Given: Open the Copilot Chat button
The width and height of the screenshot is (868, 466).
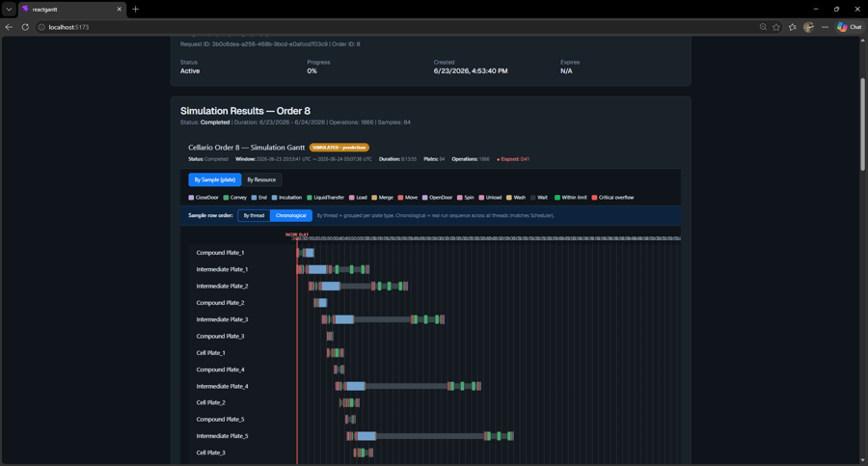Looking at the screenshot, I should click(x=849, y=27).
